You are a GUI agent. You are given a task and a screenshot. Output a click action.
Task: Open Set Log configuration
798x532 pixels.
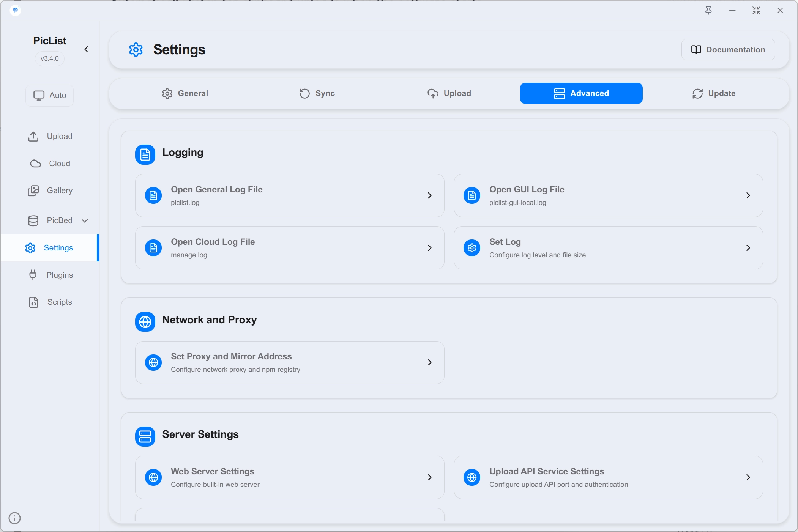pyautogui.click(x=608, y=248)
